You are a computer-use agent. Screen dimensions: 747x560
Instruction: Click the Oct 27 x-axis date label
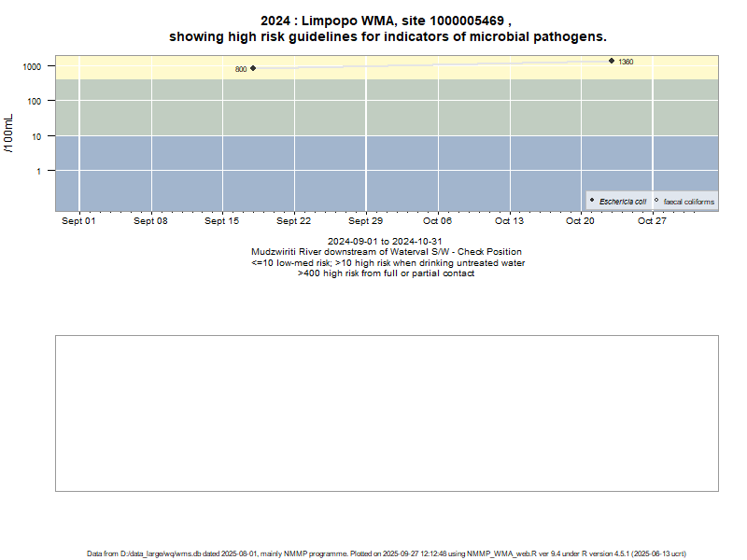pyautogui.click(x=652, y=221)
